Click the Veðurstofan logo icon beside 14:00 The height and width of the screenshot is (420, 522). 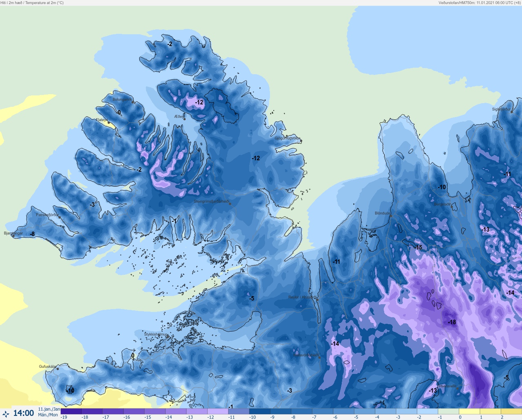pyautogui.click(x=6, y=414)
